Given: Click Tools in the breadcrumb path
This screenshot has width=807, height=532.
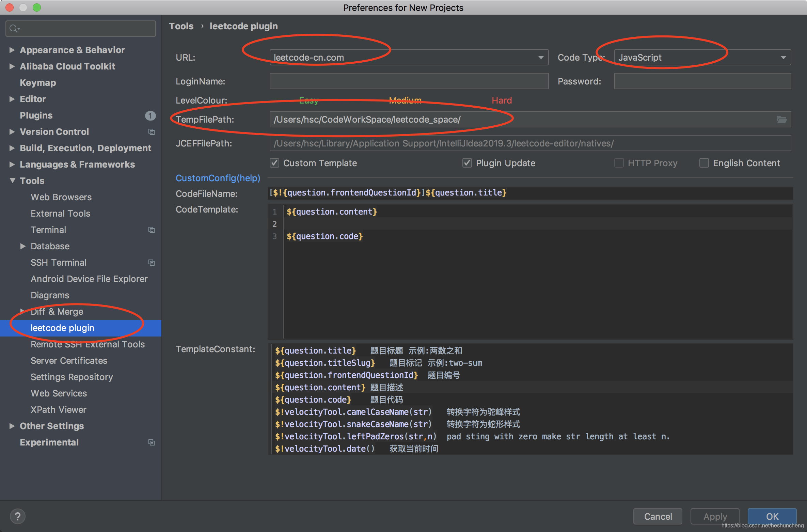Looking at the screenshot, I should pyautogui.click(x=181, y=26).
